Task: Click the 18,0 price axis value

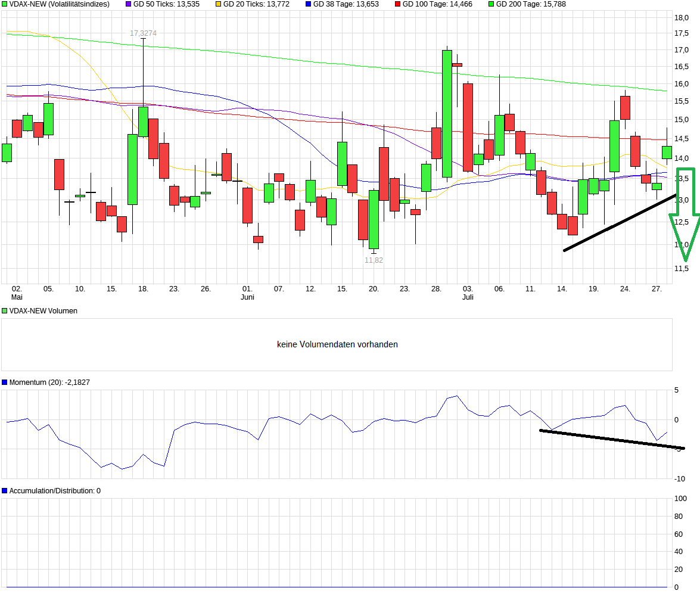Action: tap(682, 18)
